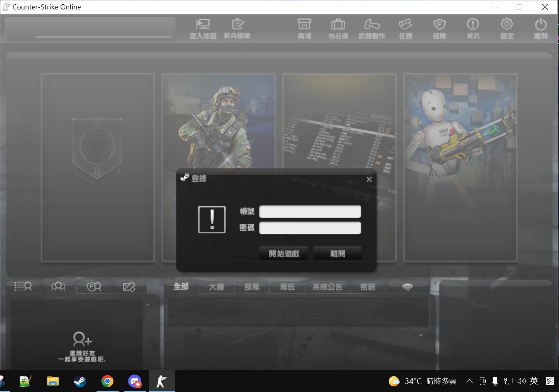Open 登入地區 region selection
Screen dimensions: 559x392
pos(203,28)
